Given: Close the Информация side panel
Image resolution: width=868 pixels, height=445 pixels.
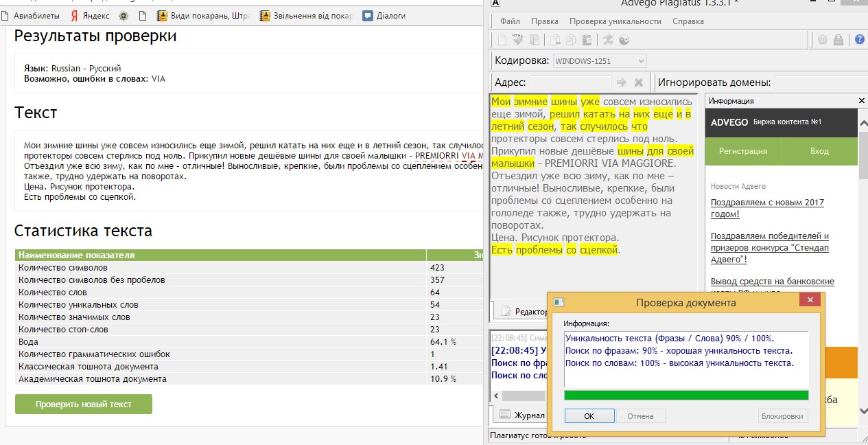Looking at the screenshot, I should pyautogui.click(x=862, y=101).
